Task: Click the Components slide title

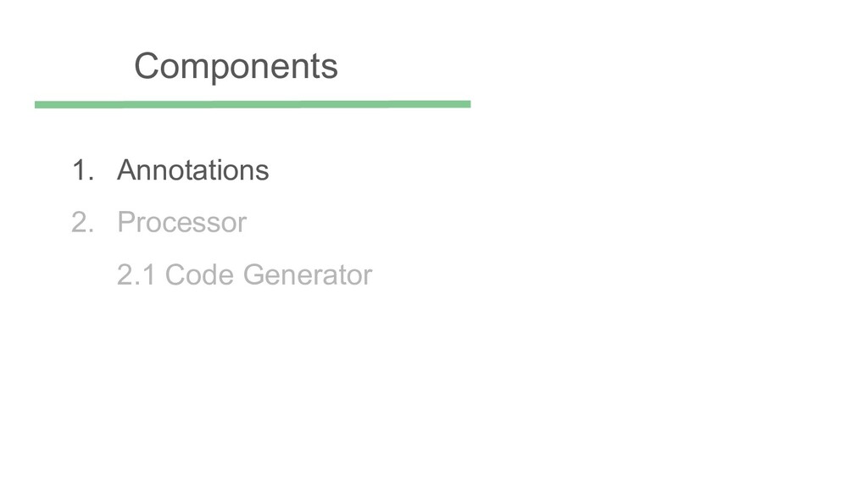Action: (236, 68)
